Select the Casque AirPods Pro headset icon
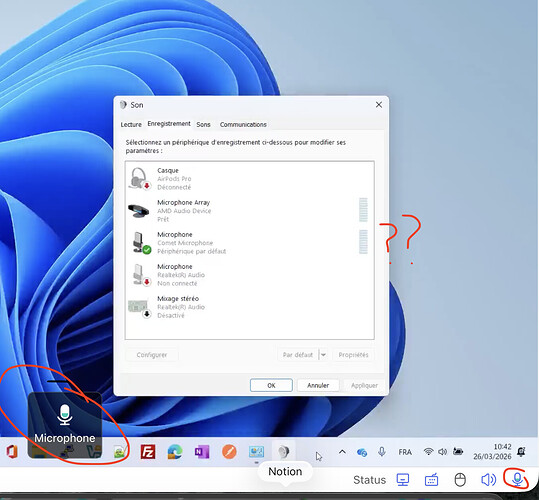This screenshot has width=539, height=500. click(x=139, y=178)
